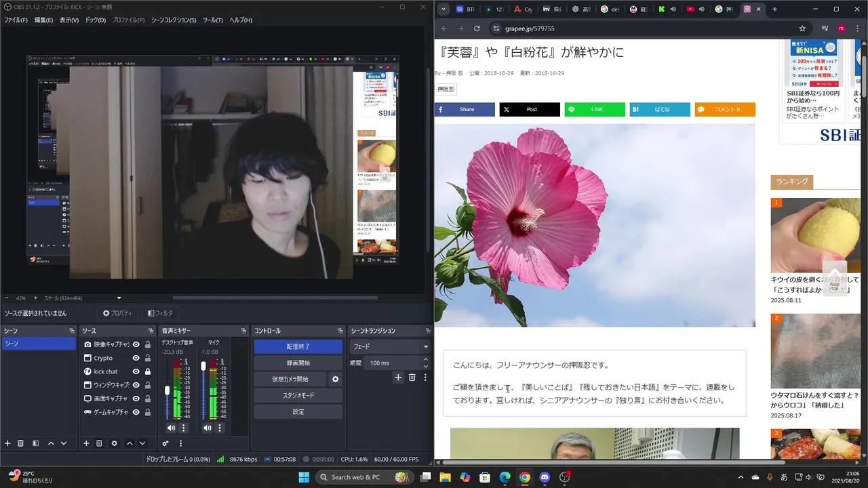Delete selected scene using trash icon
This screenshot has height=488, width=868.
coord(20,443)
